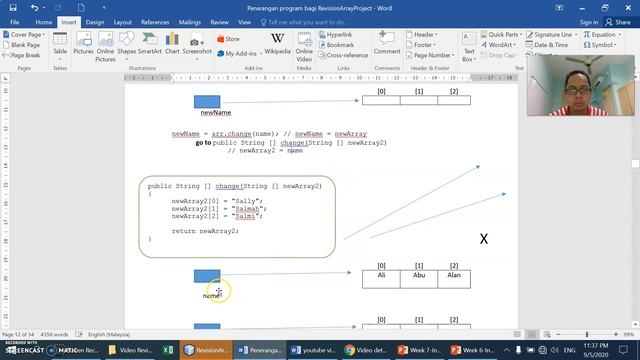The image size is (640, 360).
Task: Open Excel from the taskbar
Action: [x=168, y=350]
